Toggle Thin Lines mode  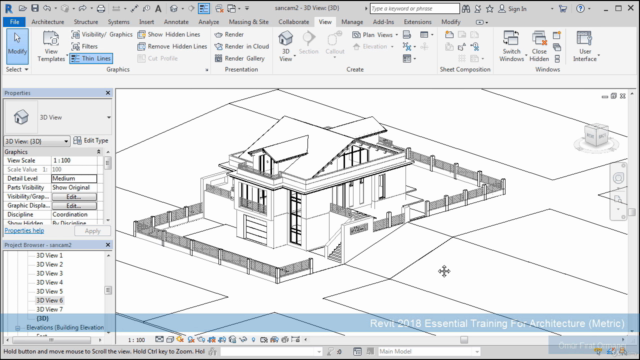(91, 58)
